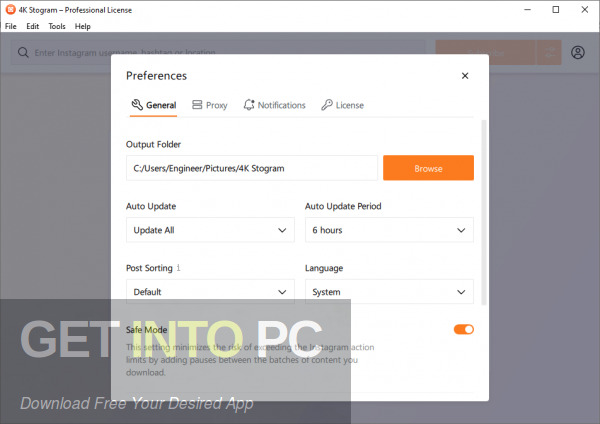The width and height of the screenshot is (600, 424).
Task: Maximize the 4K Stogram window
Action: pyautogui.click(x=556, y=10)
